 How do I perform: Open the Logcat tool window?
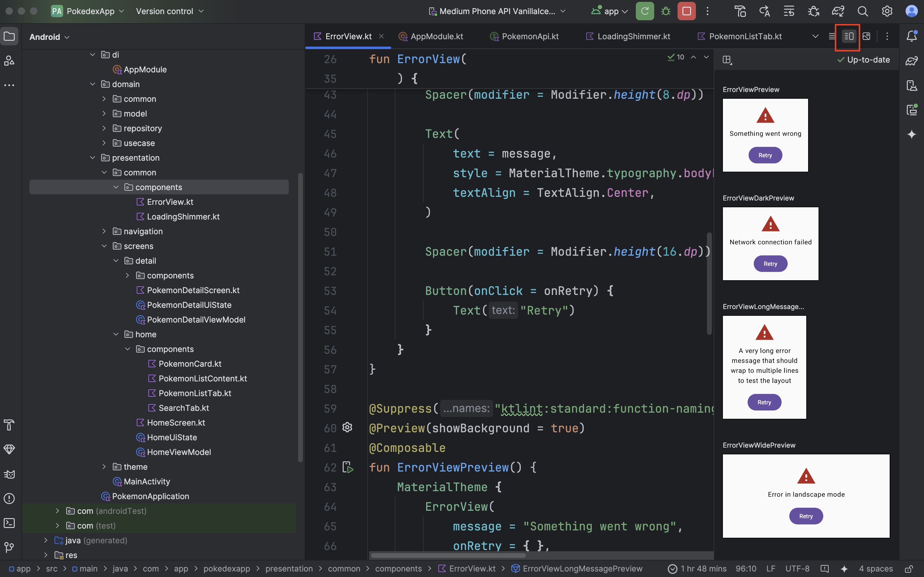tap(9, 474)
